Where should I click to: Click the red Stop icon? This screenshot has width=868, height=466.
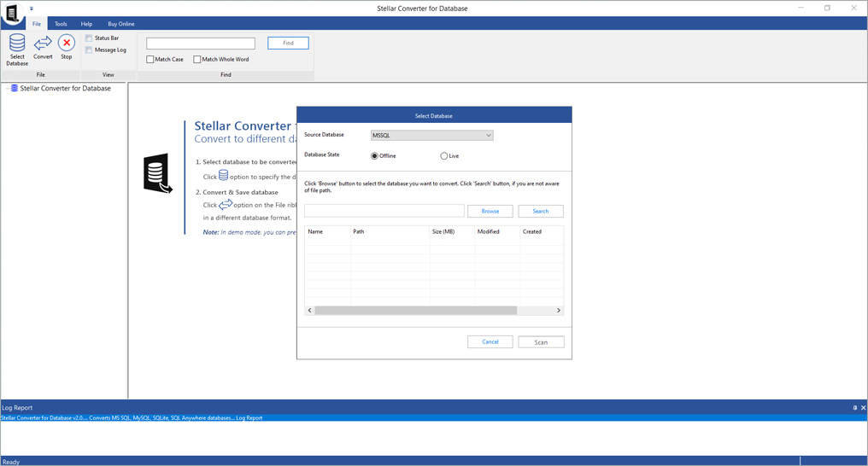coord(67,43)
